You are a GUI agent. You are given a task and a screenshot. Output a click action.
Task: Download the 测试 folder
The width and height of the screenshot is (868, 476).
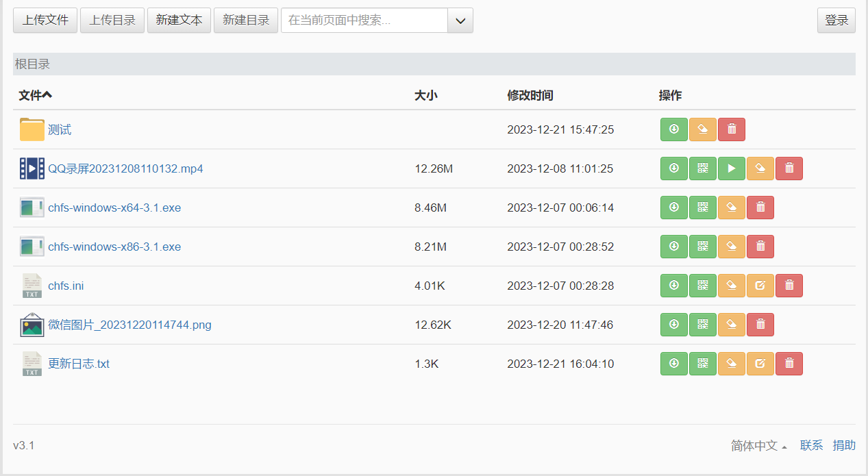tap(673, 129)
